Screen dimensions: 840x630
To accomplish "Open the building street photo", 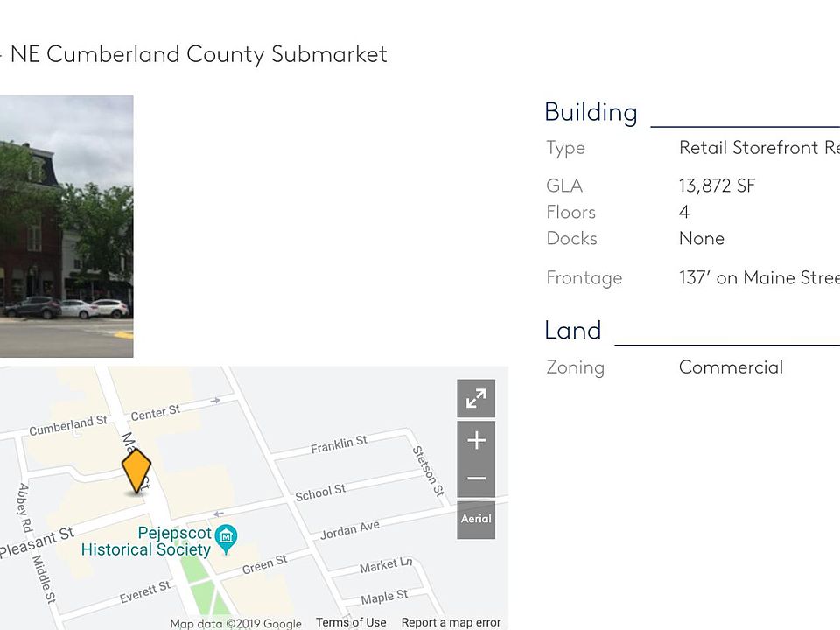I will click(x=66, y=226).
